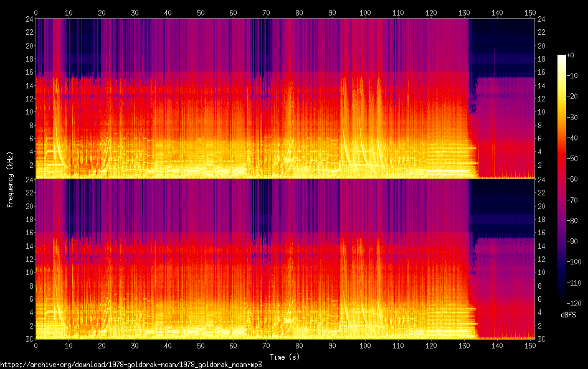Select the "-10" color scale label
Viewport: 588px width, 369px height.
(572, 76)
